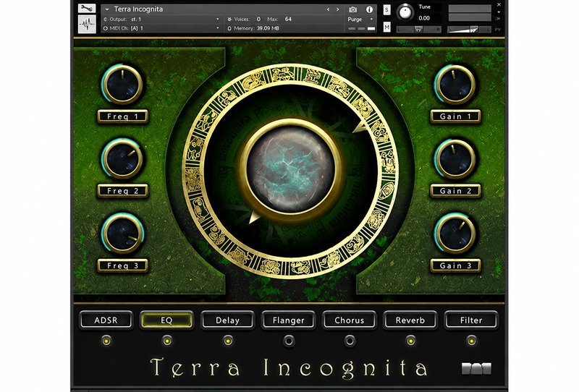Go to next instrument preset arrow

click(337, 9)
